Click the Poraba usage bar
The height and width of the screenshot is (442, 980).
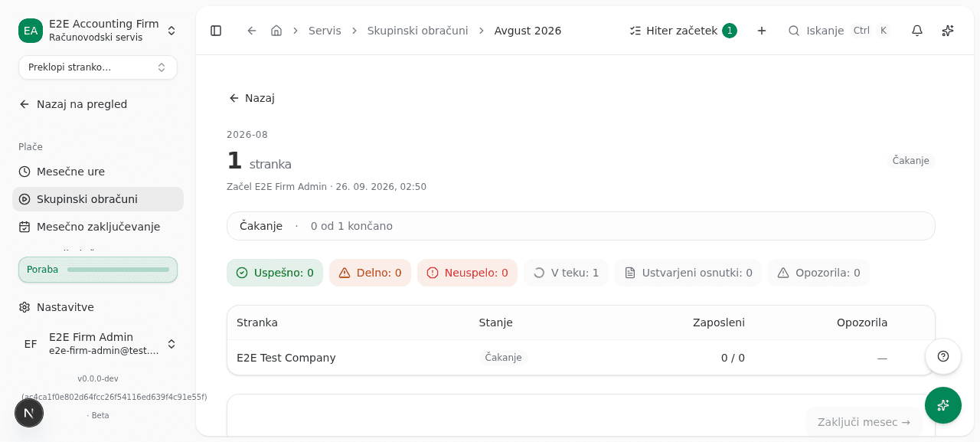98,270
